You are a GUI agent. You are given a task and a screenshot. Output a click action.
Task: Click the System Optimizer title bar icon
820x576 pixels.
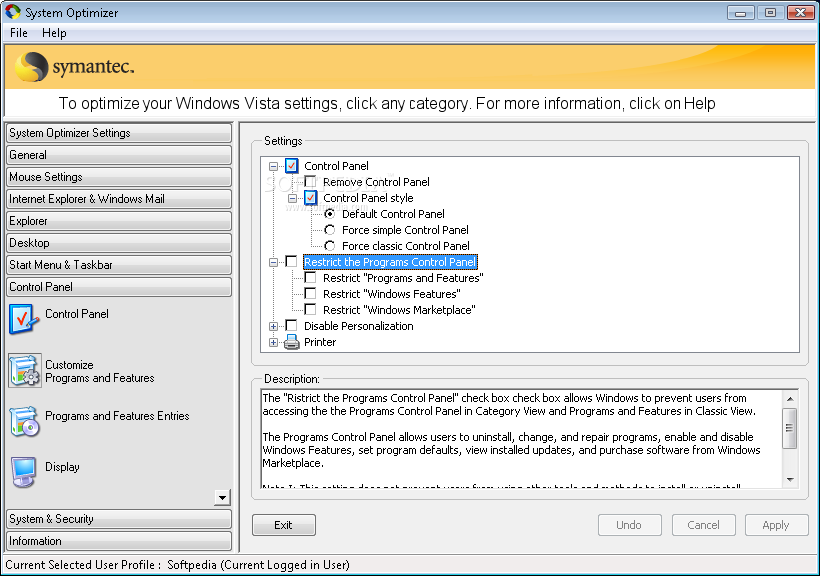tap(13, 12)
